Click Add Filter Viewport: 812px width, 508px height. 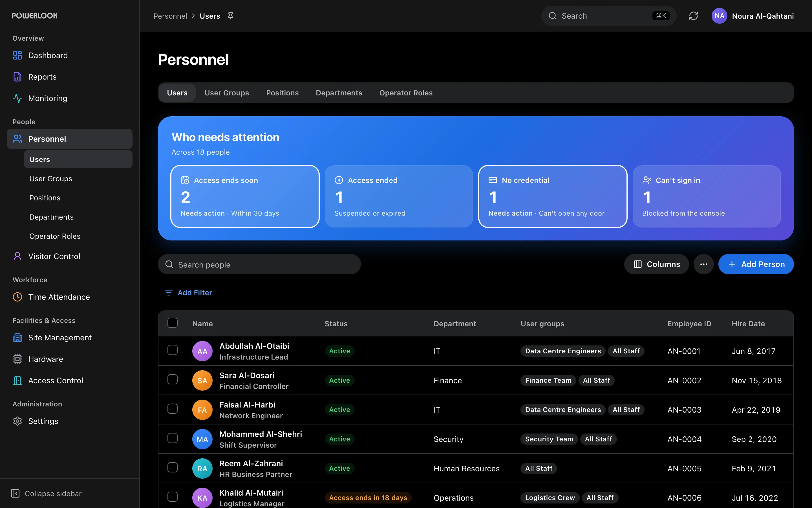pyautogui.click(x=189, y=293)
